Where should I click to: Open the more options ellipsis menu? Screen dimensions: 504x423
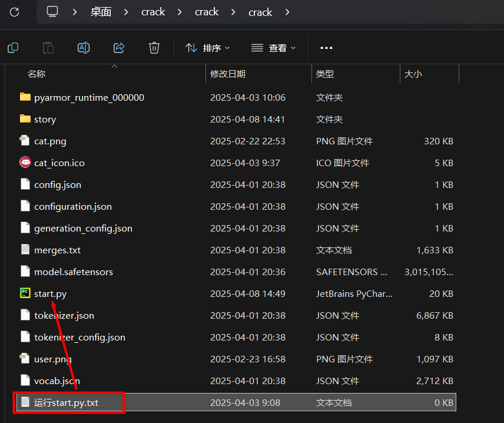point(326,48)
